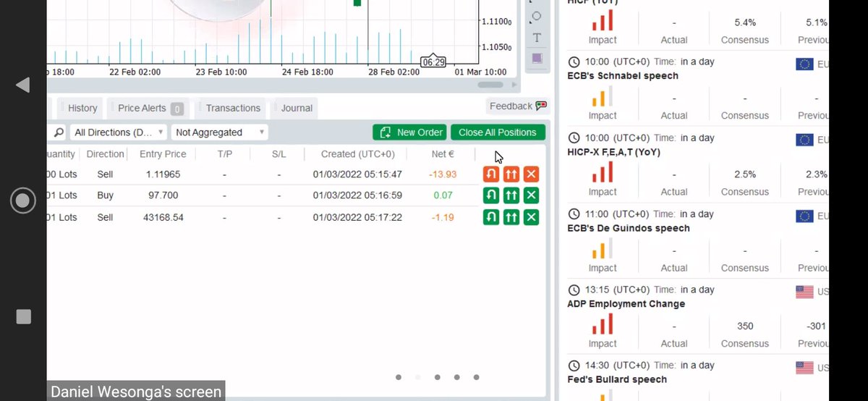The height and width of the screenshot is (401, 868).
Task: Reverse the 43168.54 Sell position
Action: click(x=491, y=217)
